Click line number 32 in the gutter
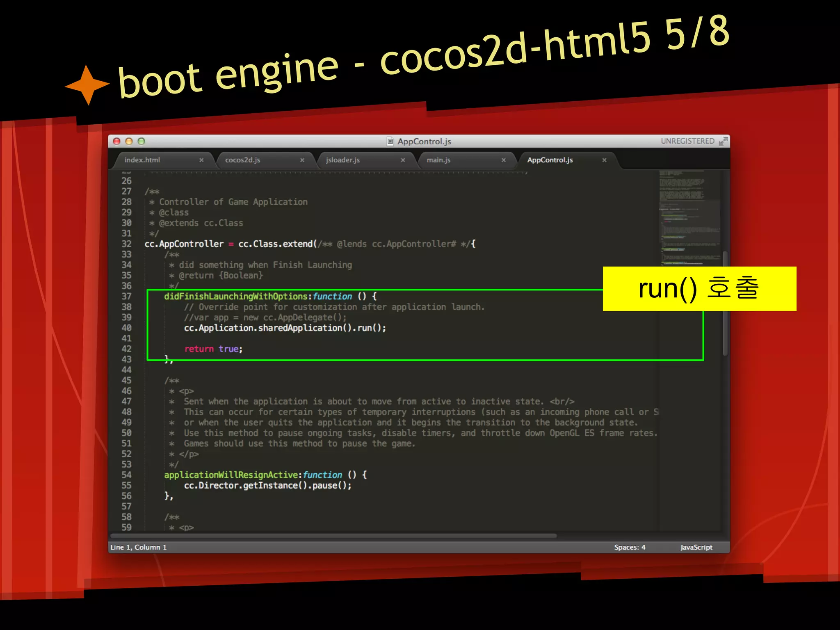 (127, 244)
